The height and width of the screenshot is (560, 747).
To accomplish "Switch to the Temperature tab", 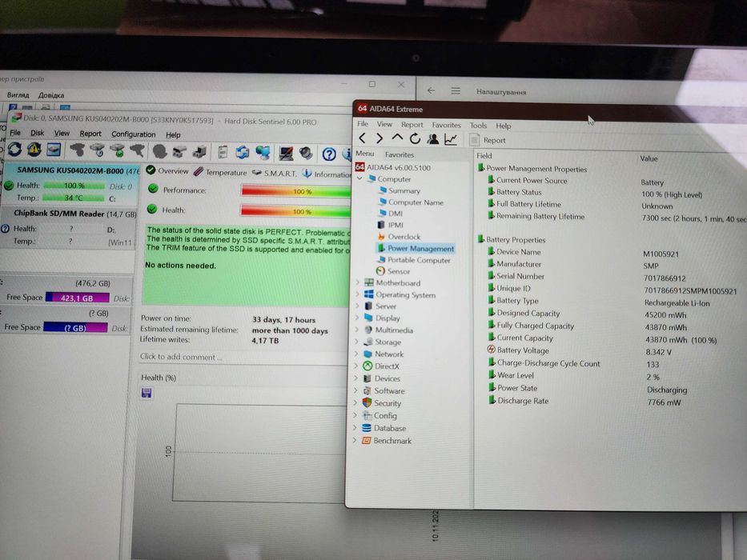I will tap(220, 172).
